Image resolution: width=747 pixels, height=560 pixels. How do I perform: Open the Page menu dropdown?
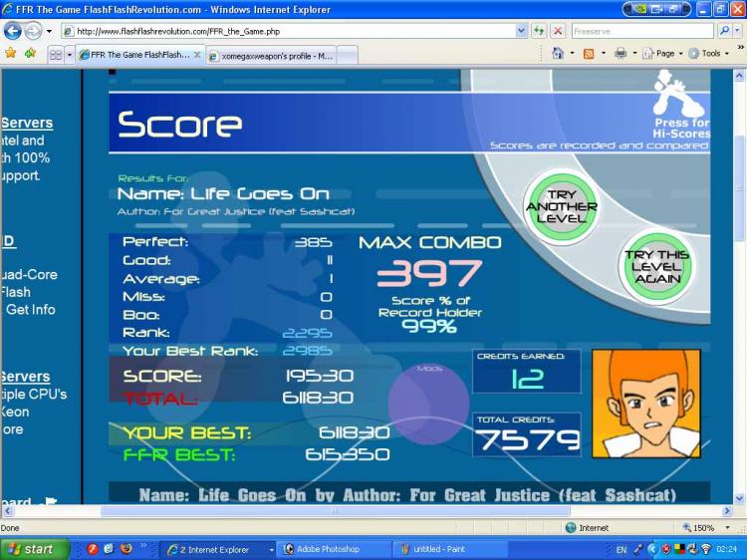click(662, 54)
